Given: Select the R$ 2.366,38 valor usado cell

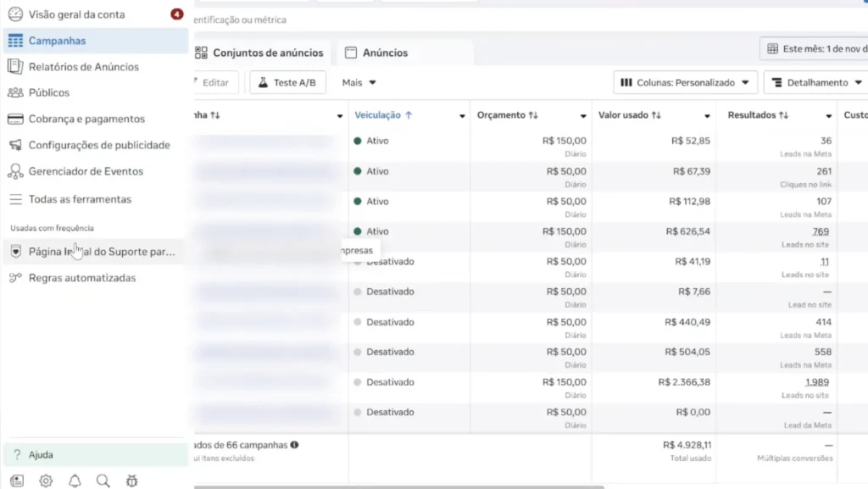Looking at the screenshot, I should pyautogui.click(x=684, y=382).
